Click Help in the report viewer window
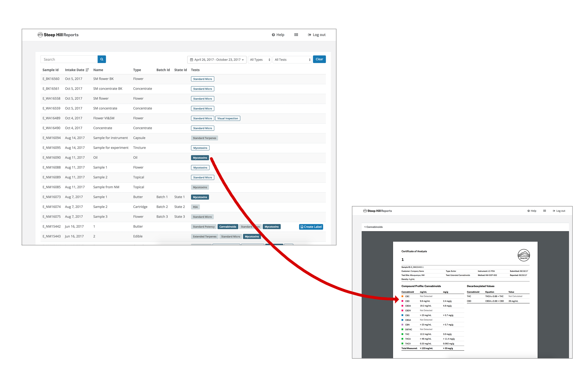This screenshot has height=375, width=588. [x=532, y=211]
